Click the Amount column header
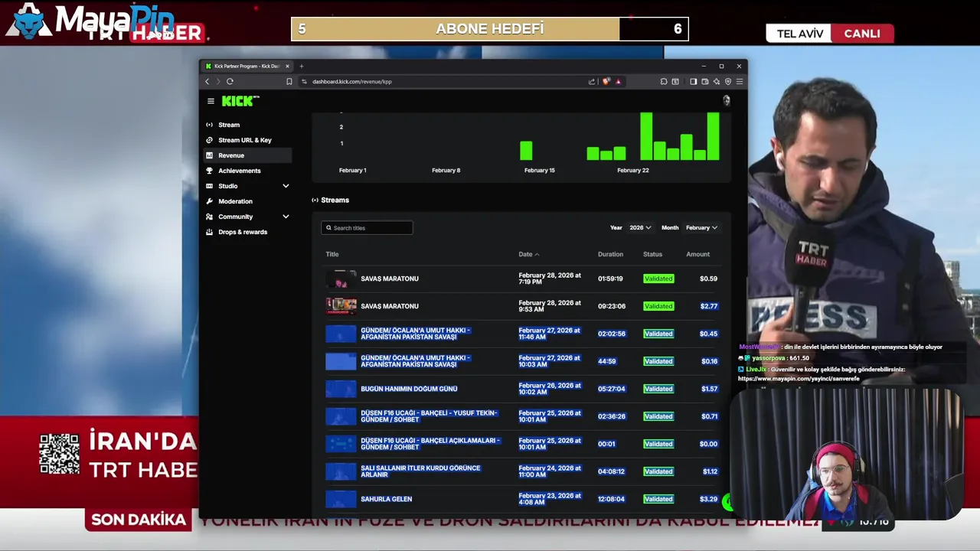Screen dimensions: 980x551 697,254
